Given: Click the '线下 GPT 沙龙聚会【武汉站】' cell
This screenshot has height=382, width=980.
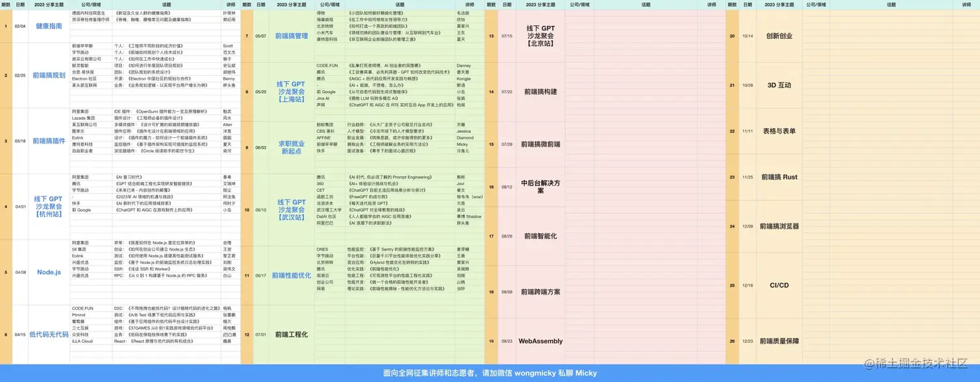Looking at the screenshot, I should [292, 210].
